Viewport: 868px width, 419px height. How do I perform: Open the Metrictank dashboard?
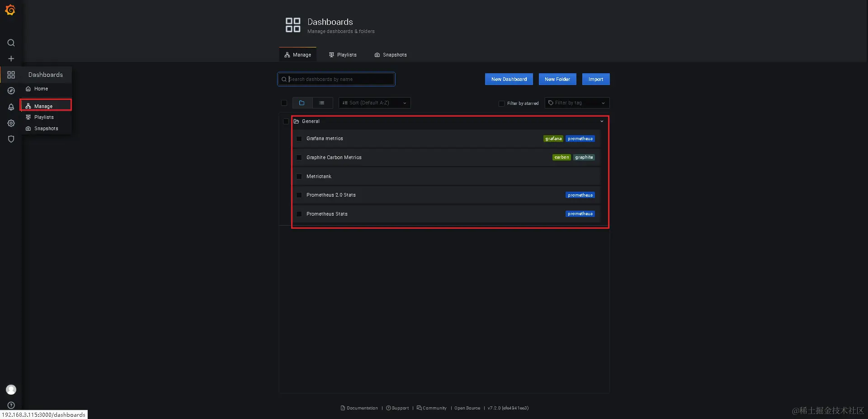pyautogui.click(x=319, y=177)
